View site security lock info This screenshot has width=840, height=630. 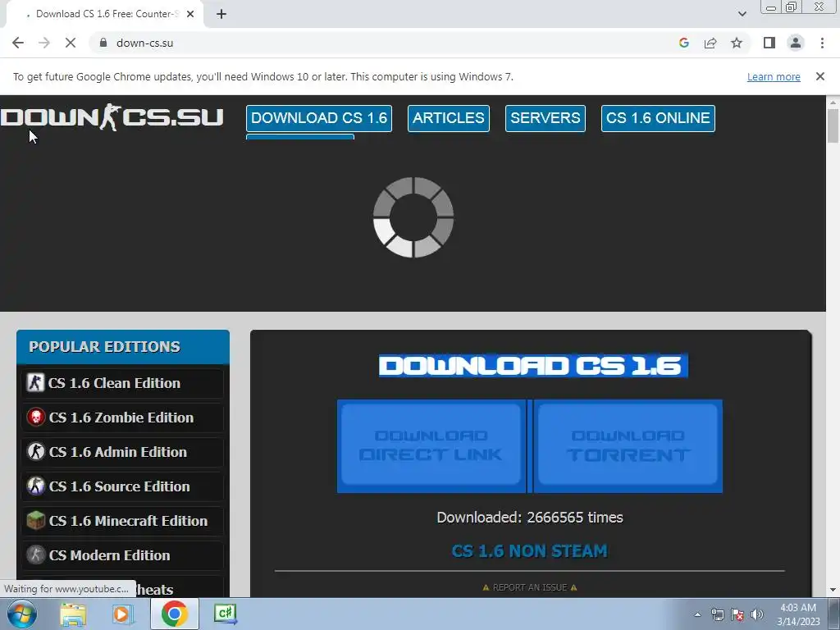[103, 43]
